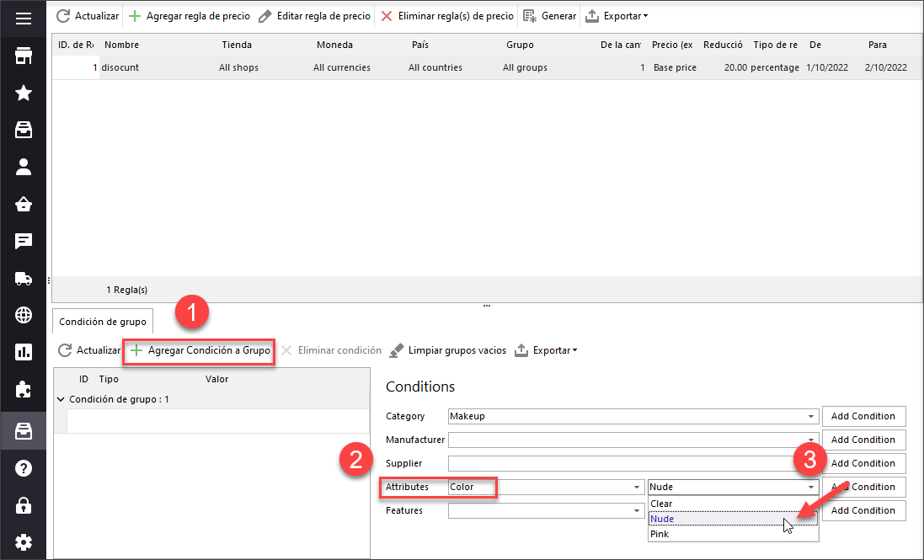The height and width of the screenshot is (560, 924).
Task: Click Agregar Condición a Grupo
Action: (200, 350)
